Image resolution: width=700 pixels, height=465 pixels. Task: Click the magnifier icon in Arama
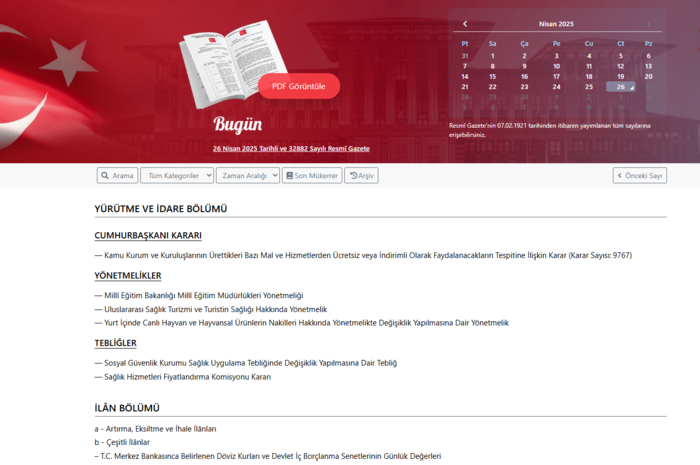coord(105,175)
